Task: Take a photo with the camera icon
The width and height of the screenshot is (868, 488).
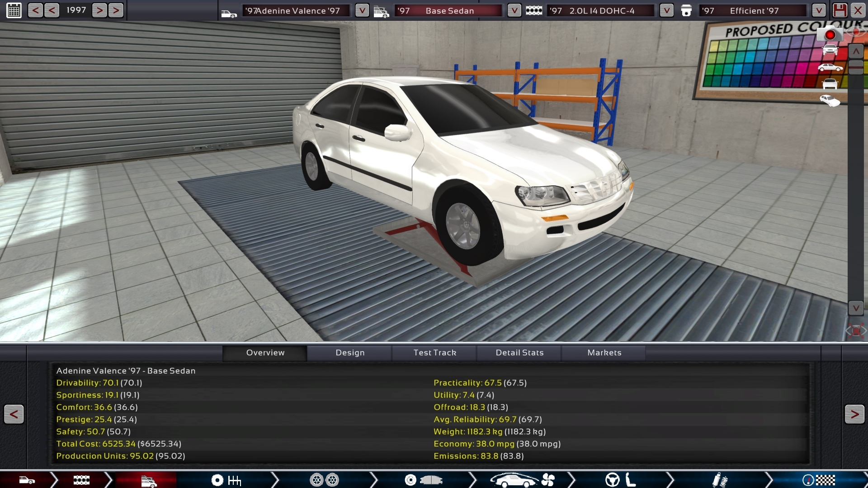Action: [x=830, y=35]
